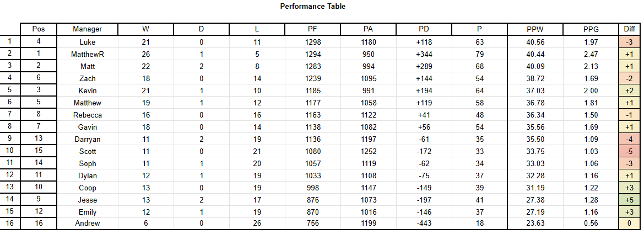This screenshot has height=234, width=644.
Task: Select Kevin's PPG cell showing 2.00
Action: point(591,91)
